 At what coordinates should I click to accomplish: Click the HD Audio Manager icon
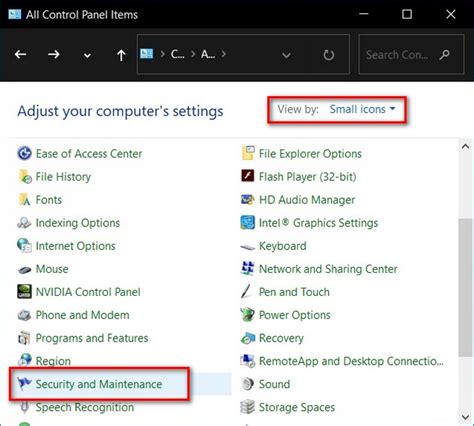[248, 200]
